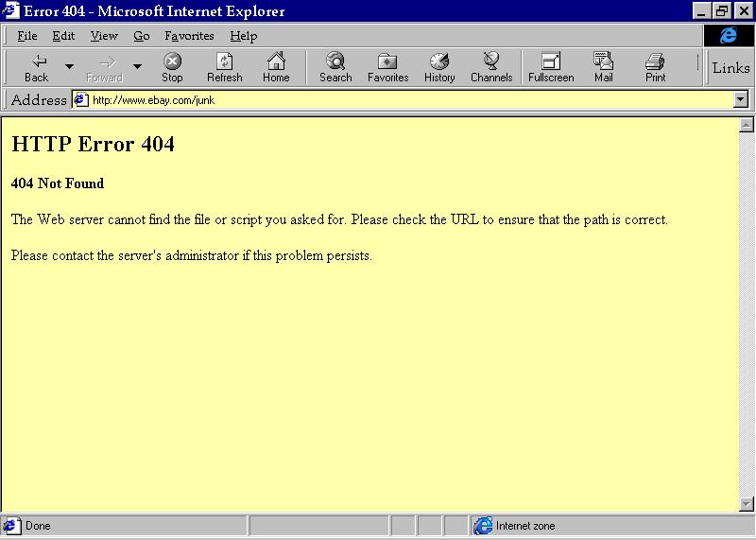756x540 pixels.
Task: Switch to Fullscreen view icon
Action: pyautogui.click(x=551, y=67)
